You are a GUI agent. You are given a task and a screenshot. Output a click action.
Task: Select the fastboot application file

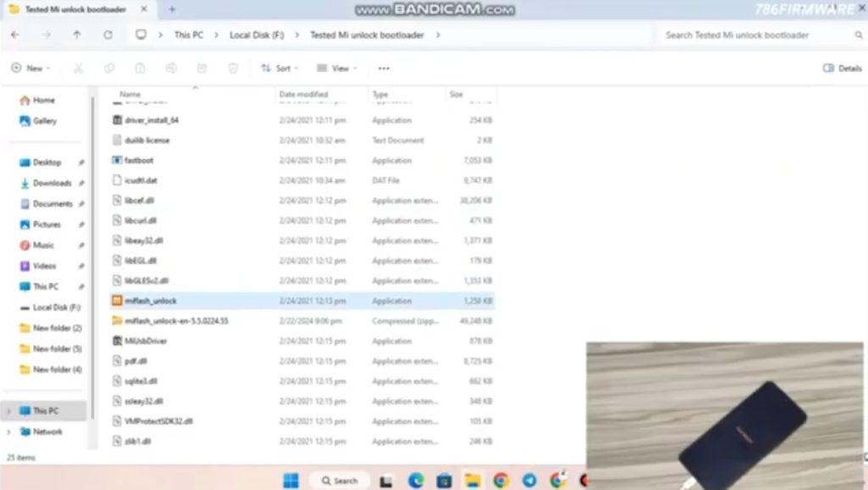pyautogui.click(x=138, y=160)
